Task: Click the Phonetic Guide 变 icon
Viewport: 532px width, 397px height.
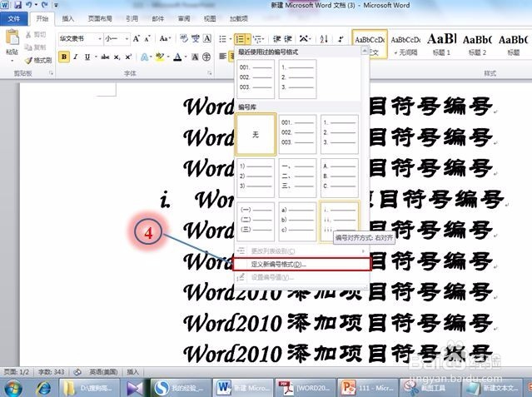Action: tap(196, 38)
